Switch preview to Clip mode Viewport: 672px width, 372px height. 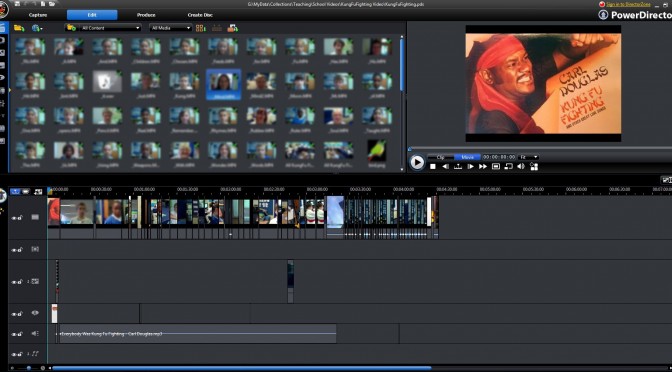coord(441,157)
